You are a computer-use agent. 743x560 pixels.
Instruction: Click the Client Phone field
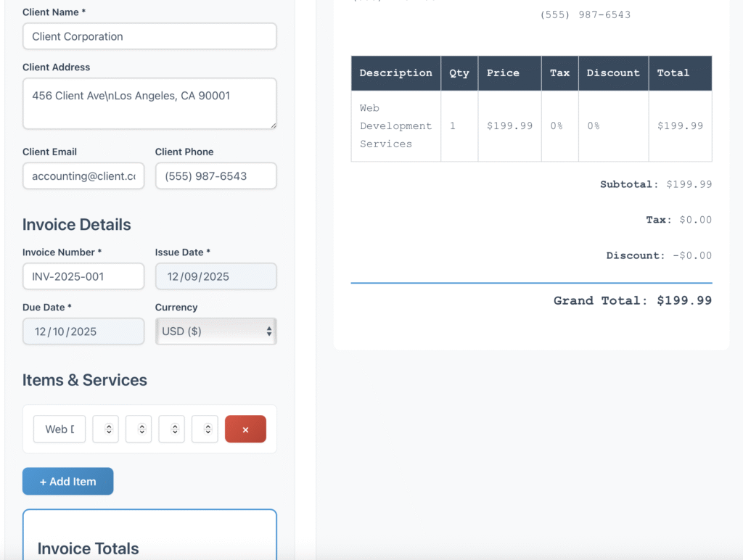[215, 176]
